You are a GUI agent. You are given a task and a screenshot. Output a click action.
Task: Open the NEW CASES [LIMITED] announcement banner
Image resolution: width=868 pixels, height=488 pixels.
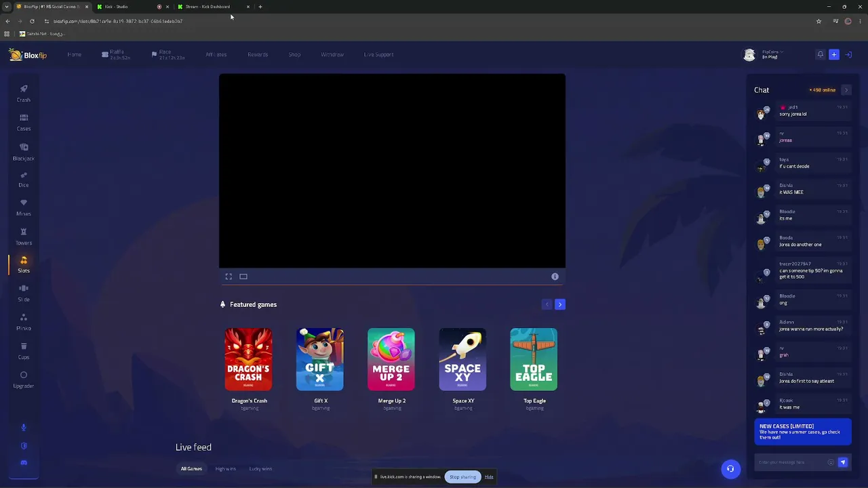point(803,432)
